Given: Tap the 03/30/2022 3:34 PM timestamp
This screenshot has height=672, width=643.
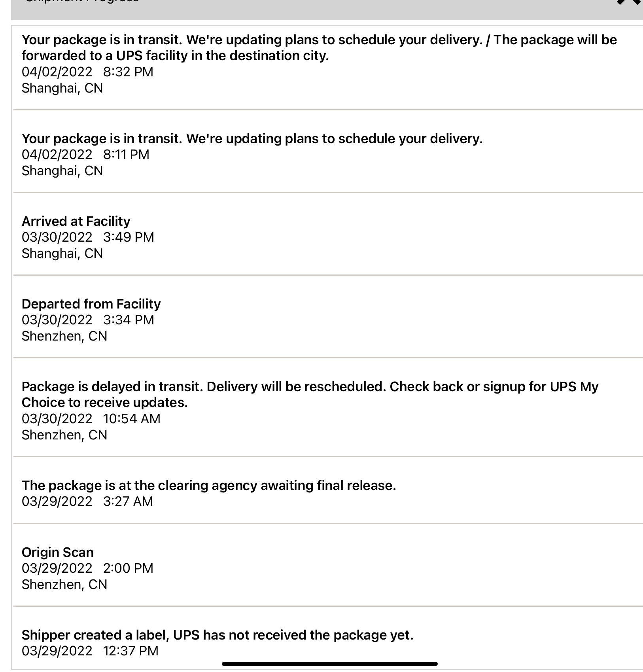Looking at the screenshot, I should 88,320.
